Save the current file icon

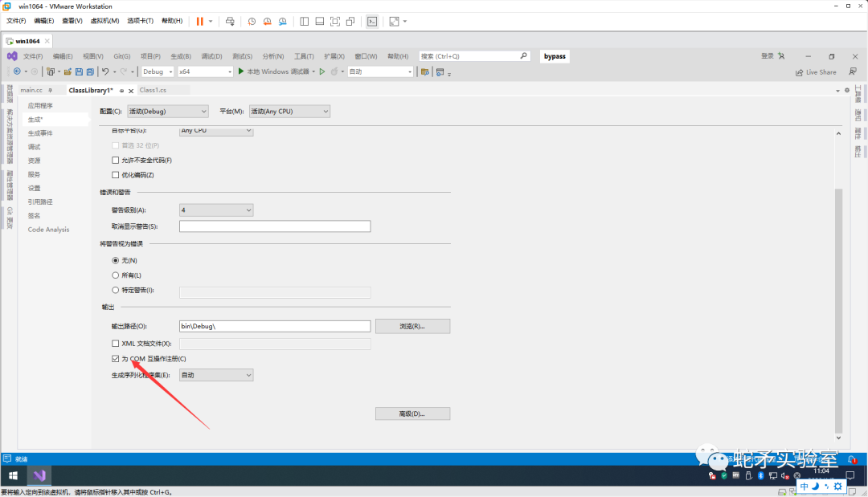coord(79,71)
